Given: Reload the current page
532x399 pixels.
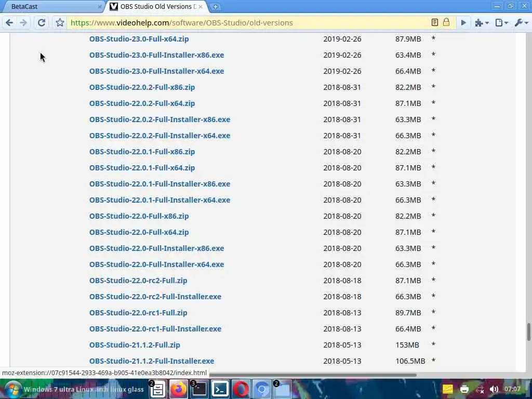Looking at the screenshot, I should tap(42, 23).
